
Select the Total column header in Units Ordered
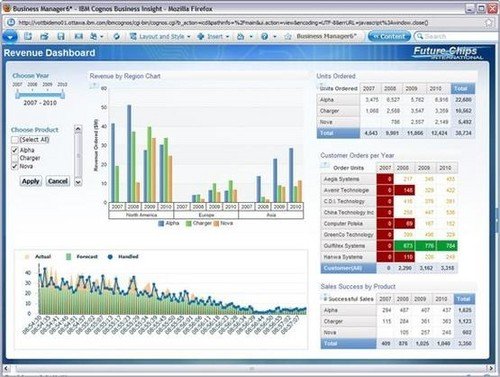click(x=463, y=88)
